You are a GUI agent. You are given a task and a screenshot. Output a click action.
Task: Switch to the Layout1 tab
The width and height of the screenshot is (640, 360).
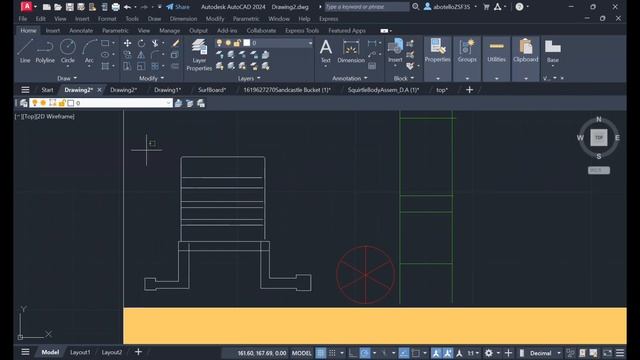(x=80, y=352)
